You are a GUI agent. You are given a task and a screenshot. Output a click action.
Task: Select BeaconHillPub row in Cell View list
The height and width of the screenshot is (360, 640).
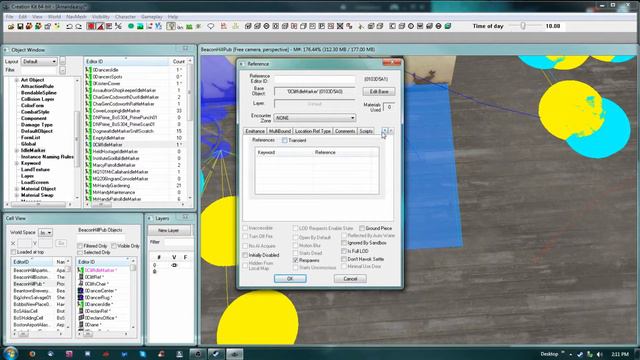coord(40,284)
